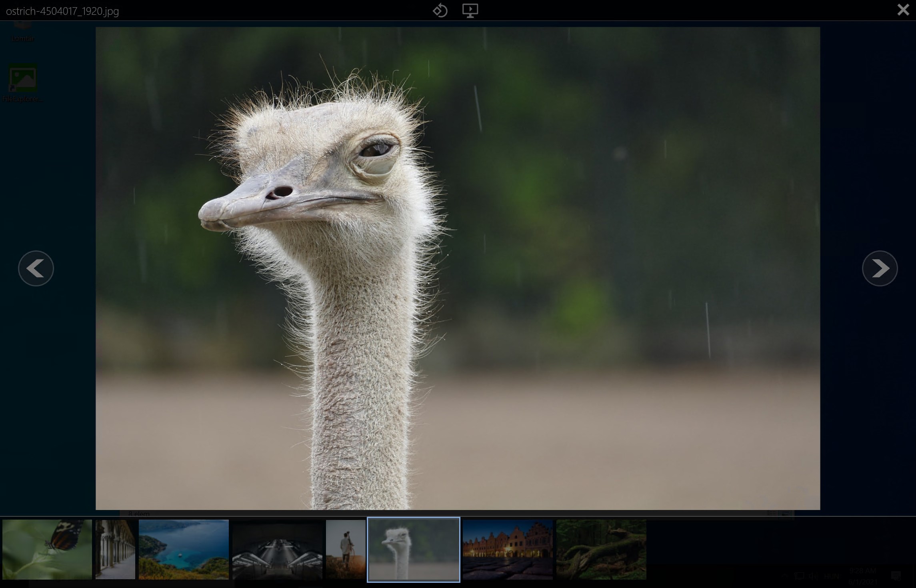
Task: Select the man in field thumbnail
Action: (x=346, y=549)
